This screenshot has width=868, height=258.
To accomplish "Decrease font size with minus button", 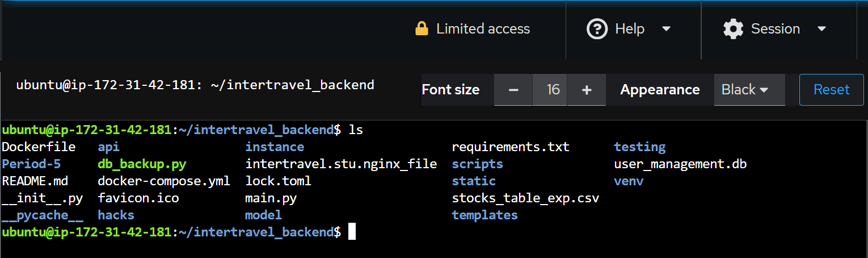I will click(513, 90).
